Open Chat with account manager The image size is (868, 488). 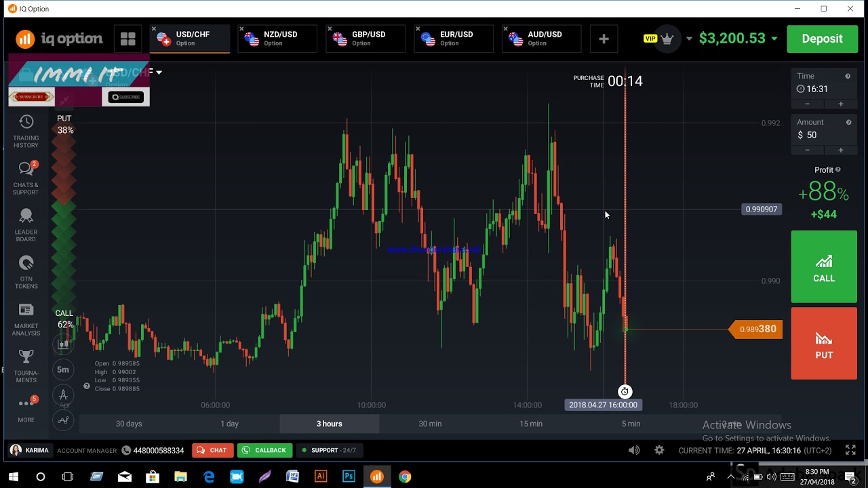point(212,450)
